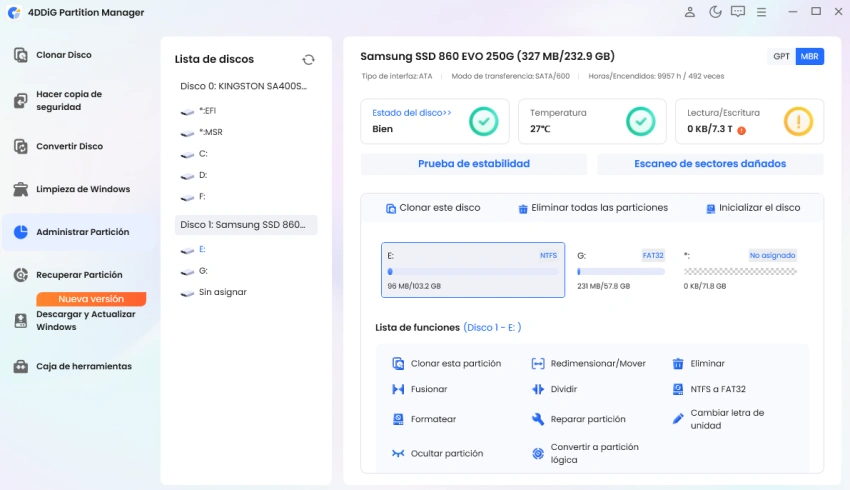Toggle dark mode moon icon
This screenshot has width=850, height=490.
tap(715, 12)
